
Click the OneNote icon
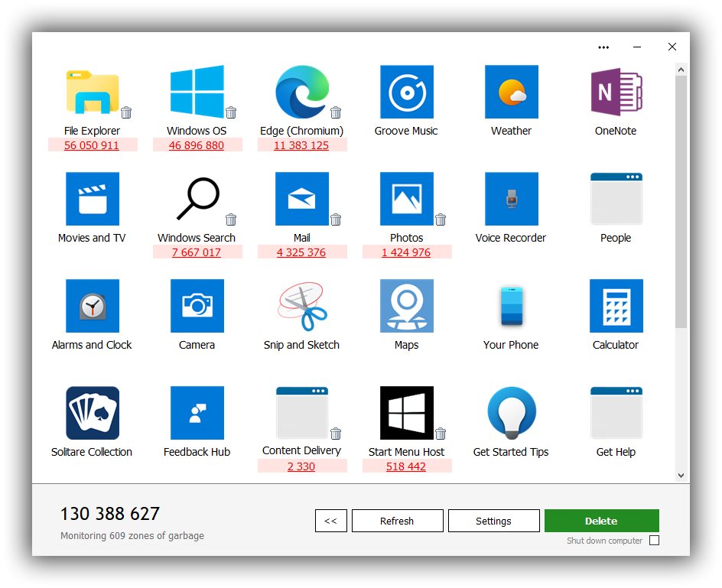(x=616, y=92)
